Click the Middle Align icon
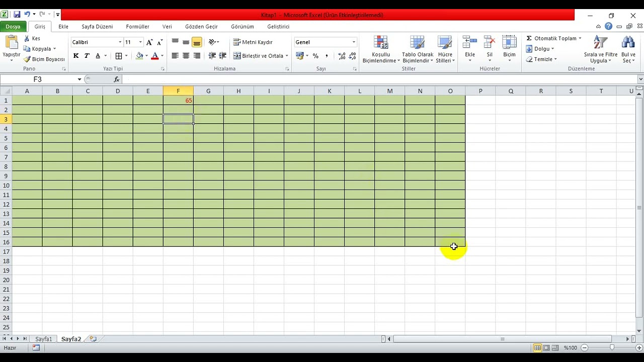The width and height of the screenshot is (644, 362). [x=186, y=42]
